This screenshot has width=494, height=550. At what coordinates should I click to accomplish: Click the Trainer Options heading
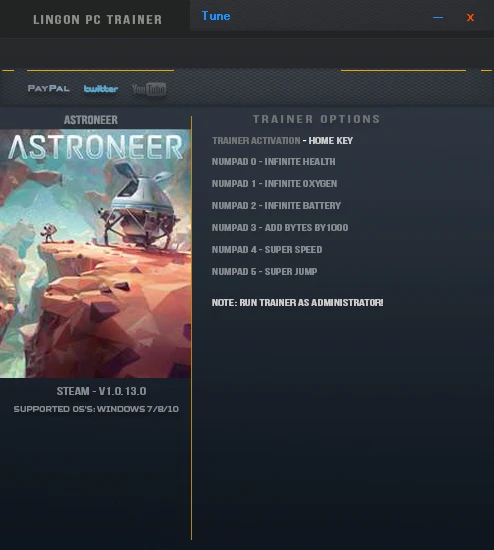point(317,119)
